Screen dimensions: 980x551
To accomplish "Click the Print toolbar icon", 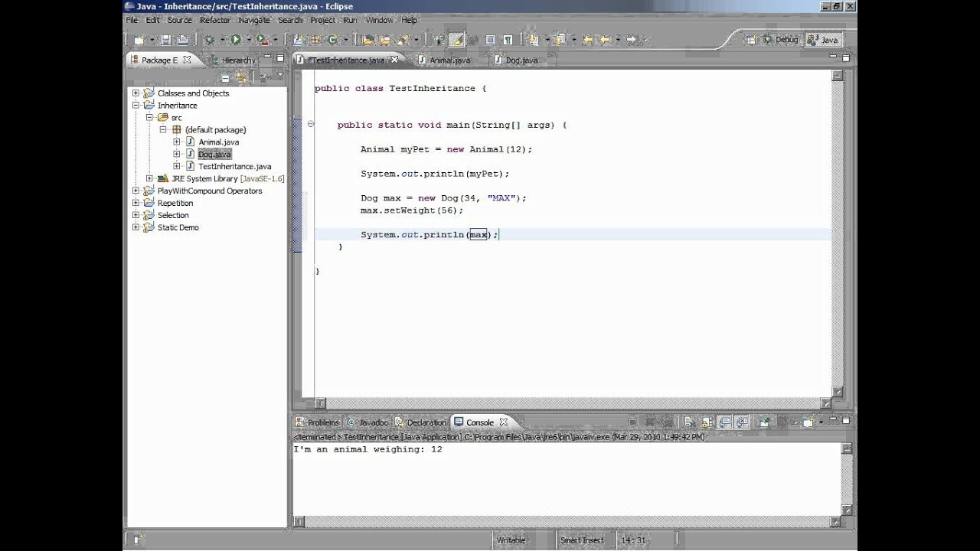I will (182, 39).
